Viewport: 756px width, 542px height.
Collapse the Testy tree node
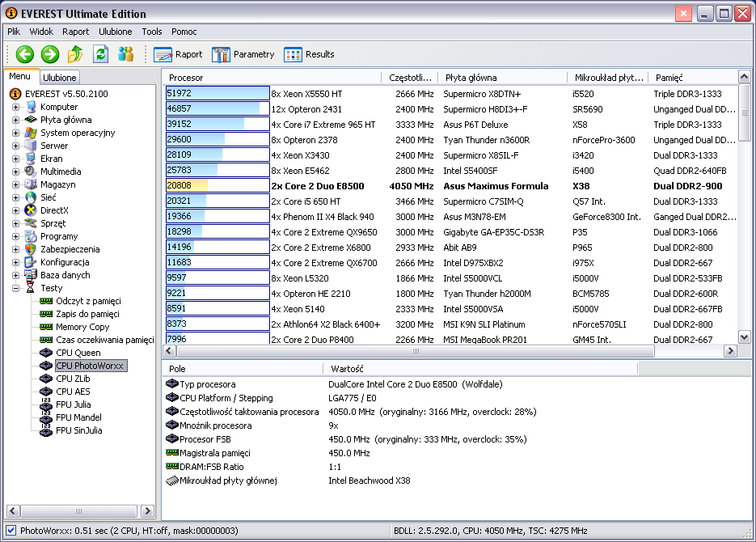coord(16,288)
